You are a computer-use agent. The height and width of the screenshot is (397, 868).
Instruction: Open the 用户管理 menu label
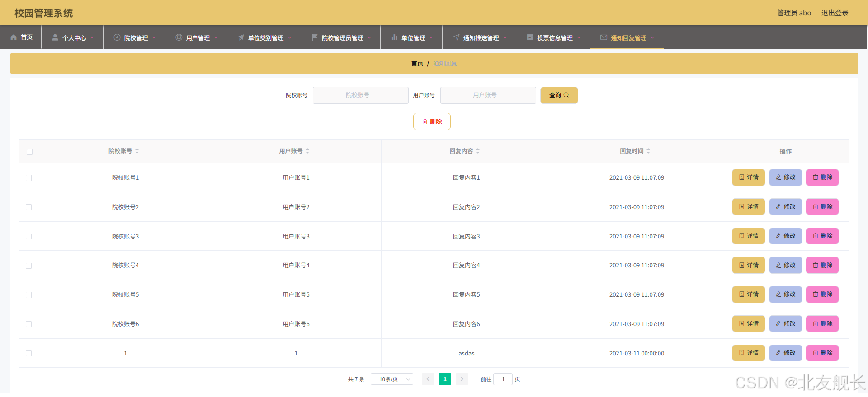pyautogui.click(x=198, y=38)
